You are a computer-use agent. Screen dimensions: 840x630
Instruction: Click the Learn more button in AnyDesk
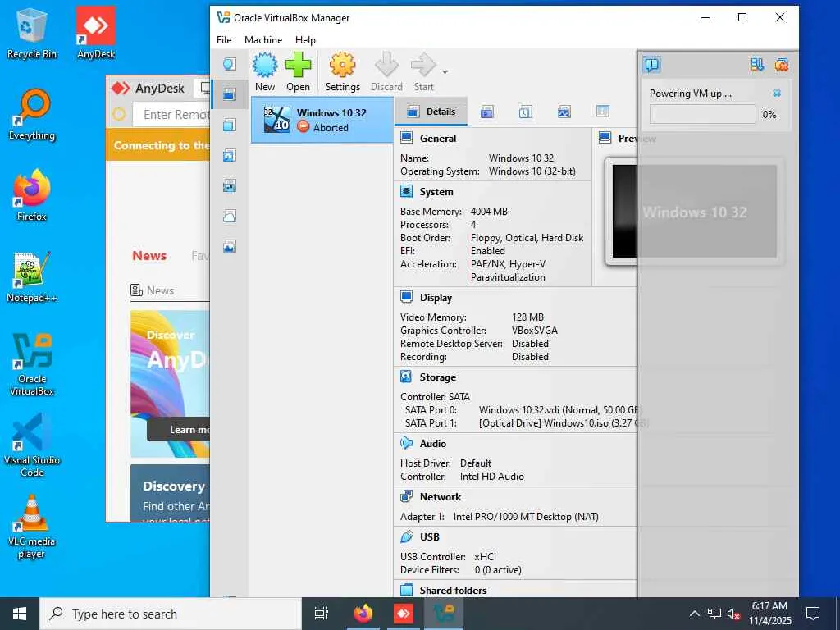point(178,430)
